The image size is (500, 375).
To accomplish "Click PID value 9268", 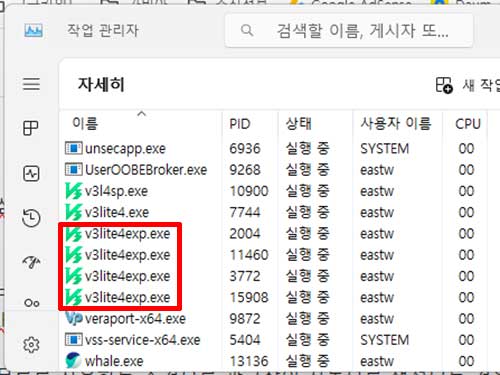I will (x=245, y=170).
